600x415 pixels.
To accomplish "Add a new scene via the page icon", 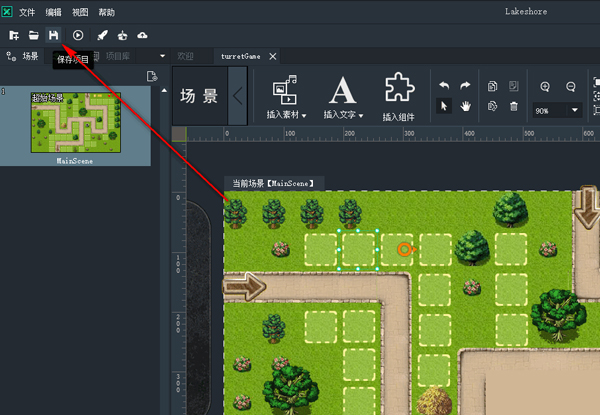I will point(152,76).
